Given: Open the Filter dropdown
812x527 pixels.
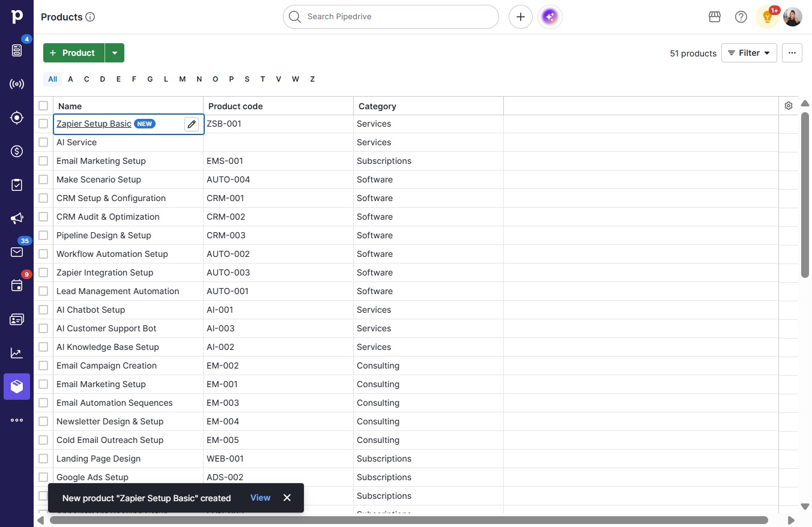Looking at the screenshot, I should (x=749, y=53).
